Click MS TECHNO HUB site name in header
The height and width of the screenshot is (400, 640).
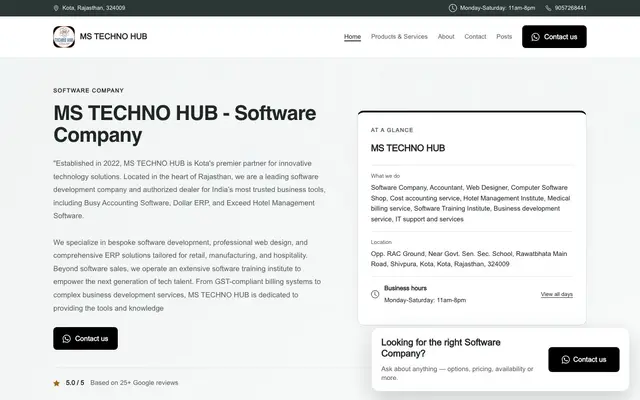point(113,36)
